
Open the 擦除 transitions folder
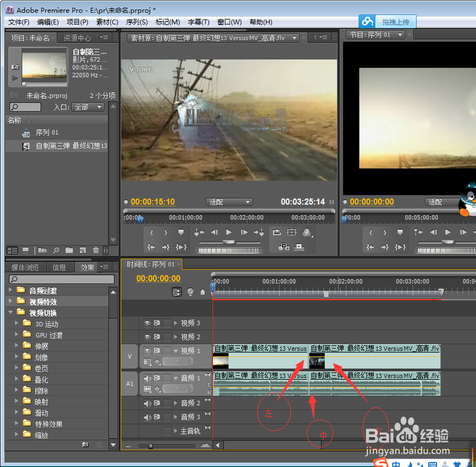click(x=41, y=391)
